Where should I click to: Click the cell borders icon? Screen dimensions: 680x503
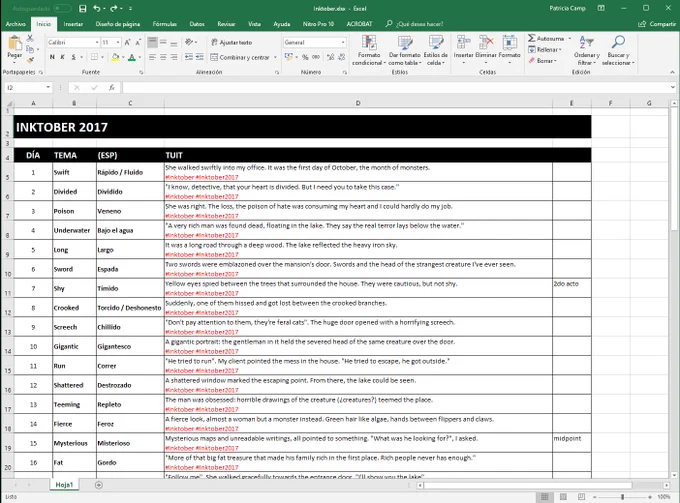coord(94,57)
